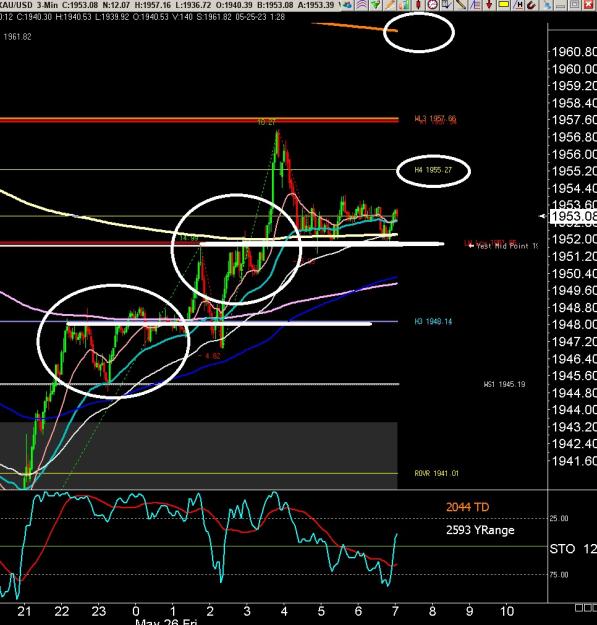Select the pencil drawing tool icon
This screenshot has width=597, height=625.
coord(390,5)
